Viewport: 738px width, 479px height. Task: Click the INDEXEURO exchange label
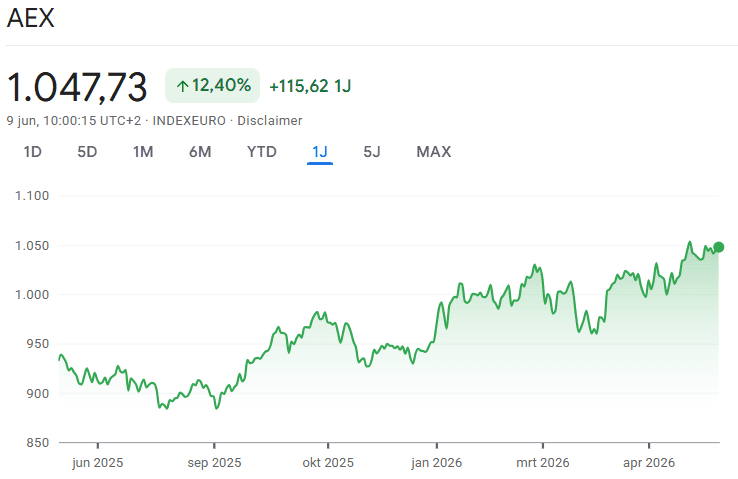189,121
